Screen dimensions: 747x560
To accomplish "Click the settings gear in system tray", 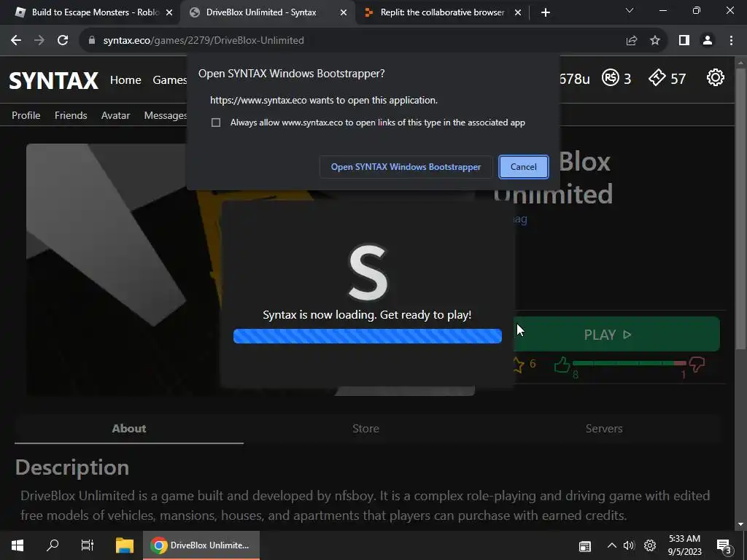I will (650, 545).
